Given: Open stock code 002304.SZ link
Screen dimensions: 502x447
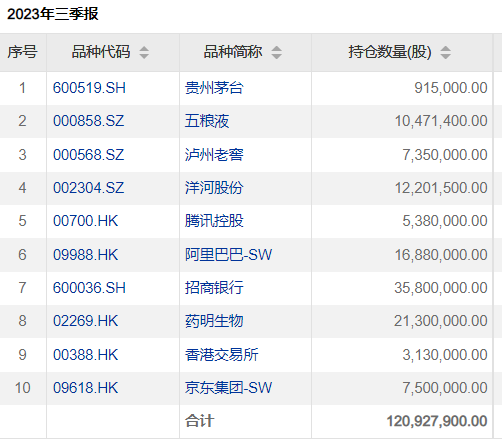Looking at the screenshot, I should click(x=88, y=188).
